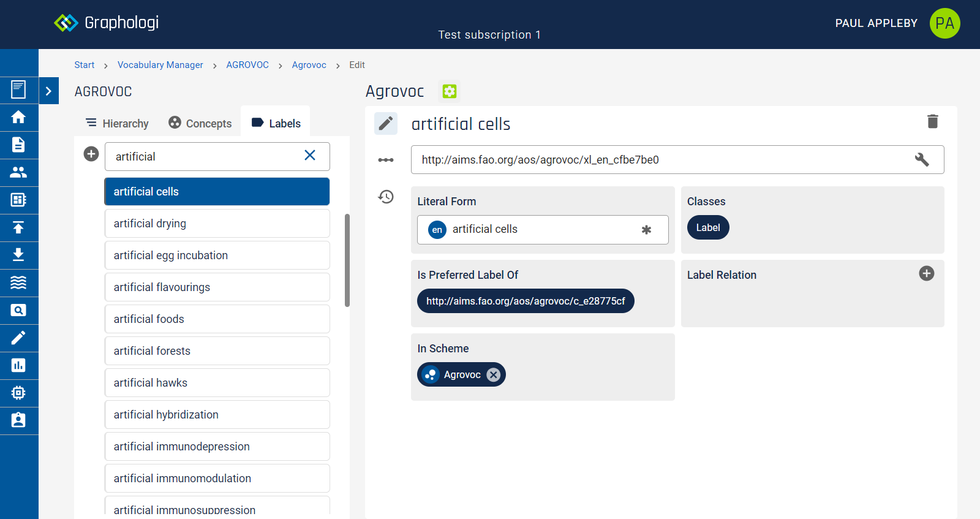Click the upload arrow icon in the sidebar
This screenshot has height=519, width=980.
coord(18,227)
